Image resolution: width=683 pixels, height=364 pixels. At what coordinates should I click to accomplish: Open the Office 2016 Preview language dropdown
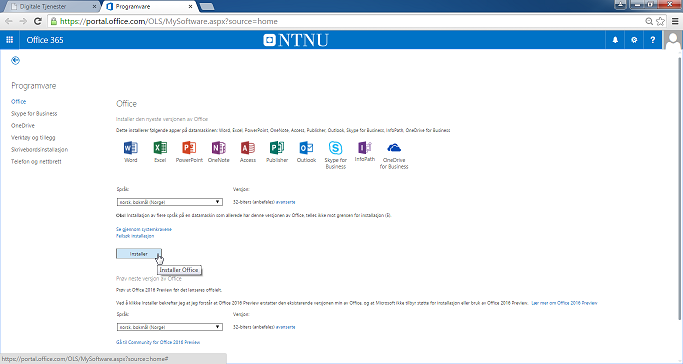point(169,327)
